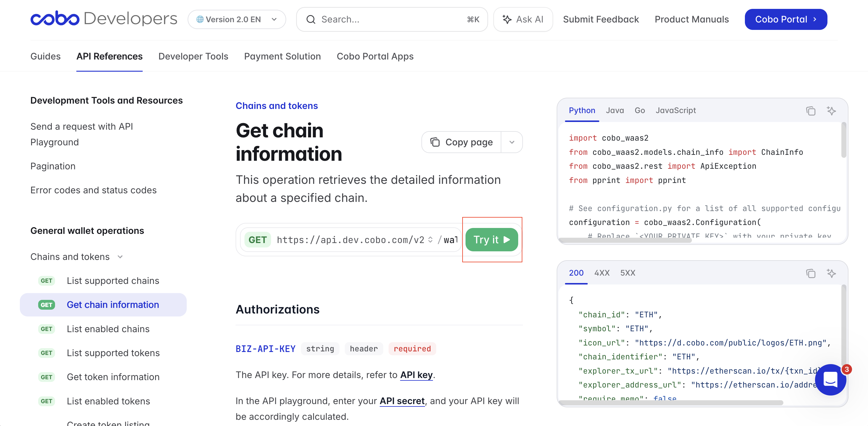The height and width of the screenshot is (426, 868).
Task: Copy the 200 response JSON using copy icon
Action: coord(811,273)
